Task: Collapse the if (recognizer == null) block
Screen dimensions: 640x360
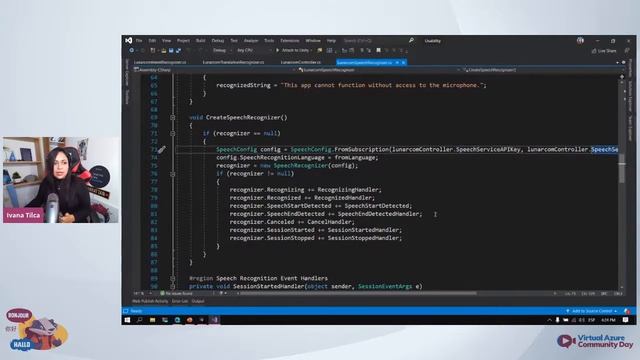Action: click(173, 133)
